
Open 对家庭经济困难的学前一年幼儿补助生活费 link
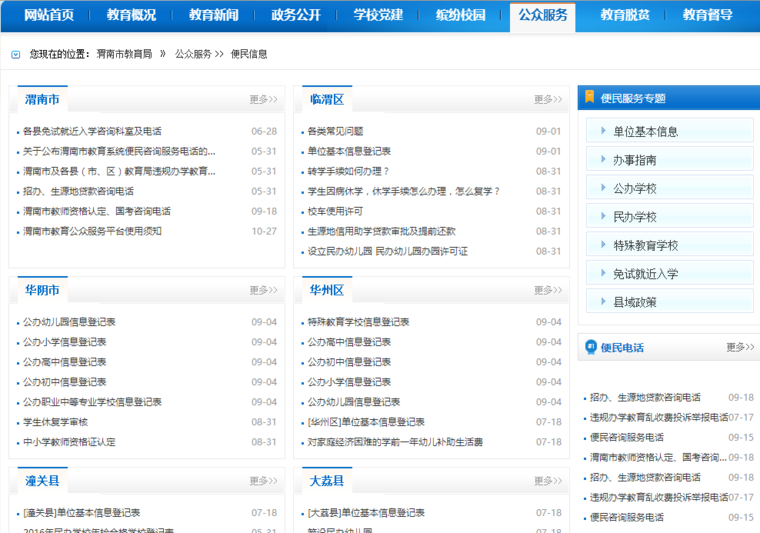[x=395, y=442]
